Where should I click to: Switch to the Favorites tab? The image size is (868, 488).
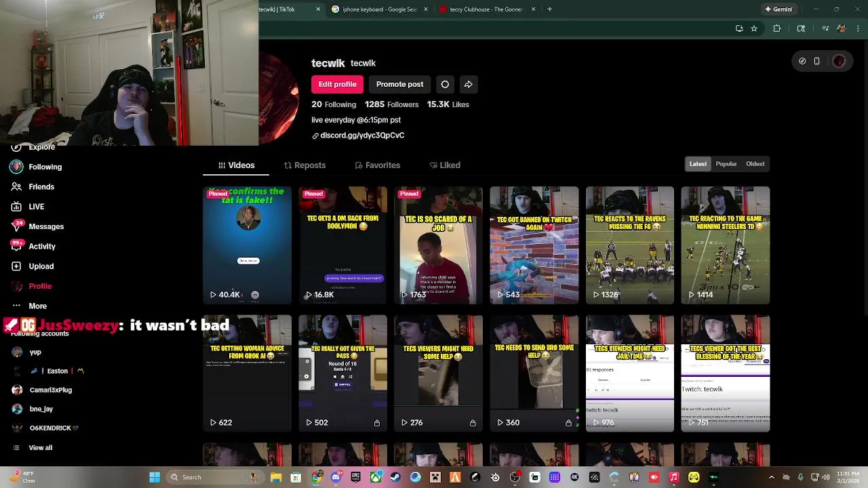378,165
